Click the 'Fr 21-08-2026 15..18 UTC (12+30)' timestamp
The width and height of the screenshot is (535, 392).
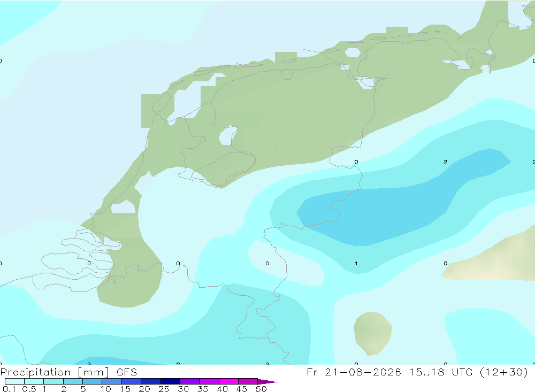[x=417, y=372]
